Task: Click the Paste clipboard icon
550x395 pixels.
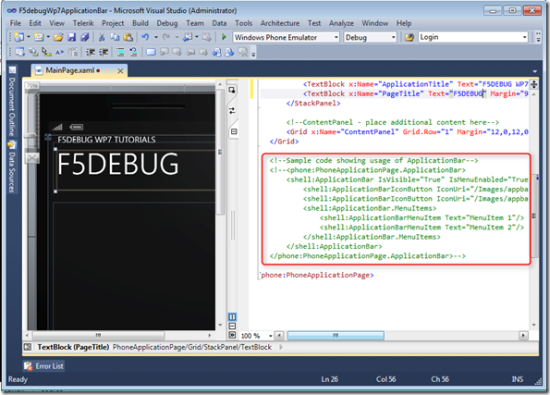Action: 128,37
